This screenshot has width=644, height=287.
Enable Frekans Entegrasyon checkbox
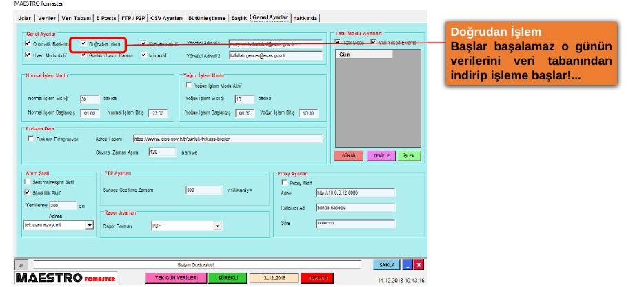[31, 139]
